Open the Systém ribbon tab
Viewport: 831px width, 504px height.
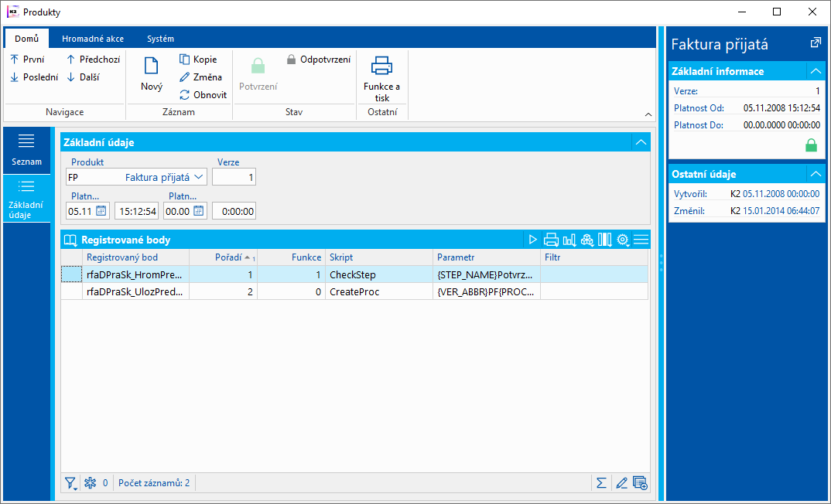pyautogui.click(x=160, y=39)
